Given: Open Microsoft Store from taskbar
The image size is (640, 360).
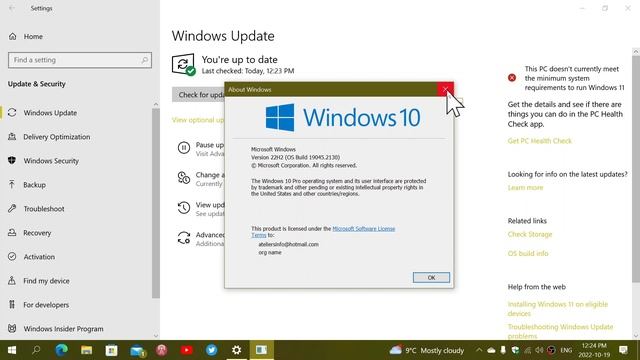Looking at the screenshot, I should (x=111, y=350).
